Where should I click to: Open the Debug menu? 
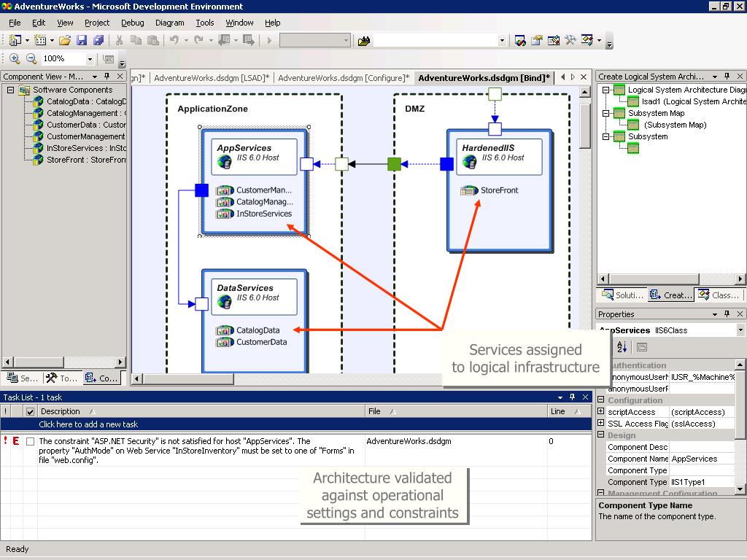pyautogui.click(x=133, y=23)
